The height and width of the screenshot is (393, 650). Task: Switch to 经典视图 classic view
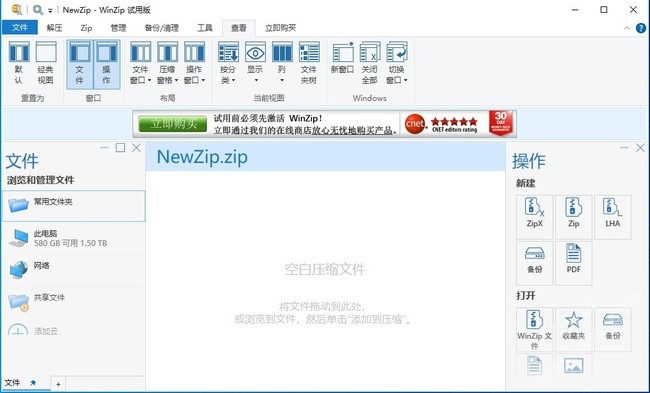[46, 63]
